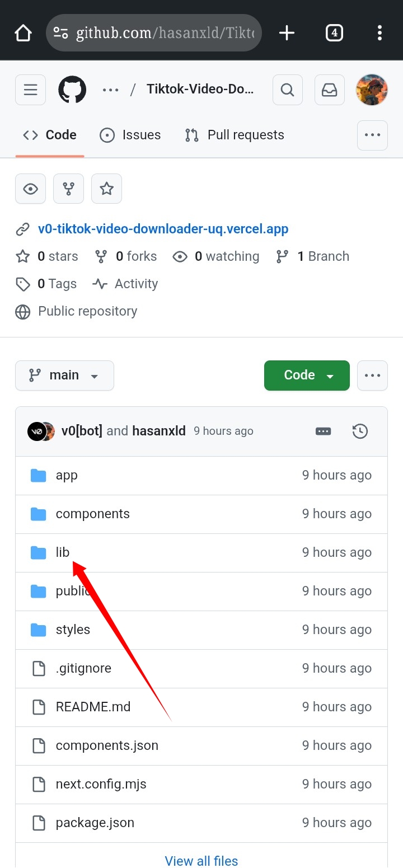Star the repository with the star button
This screenshot has height=868, width=403.
pyautogui.click(x=106, y=189)
